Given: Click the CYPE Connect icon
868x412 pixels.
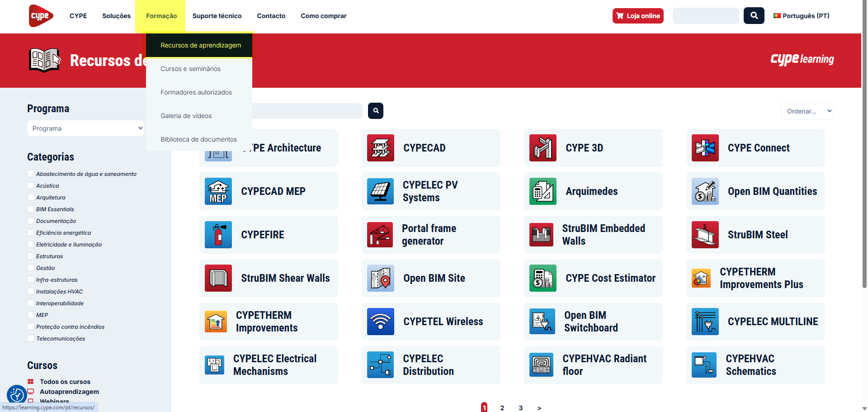Looking at the screenshot, I should [705, 148].
